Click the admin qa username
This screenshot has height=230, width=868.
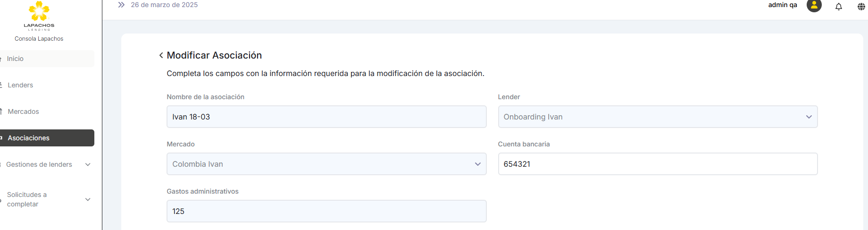click(x=782, y=5)
